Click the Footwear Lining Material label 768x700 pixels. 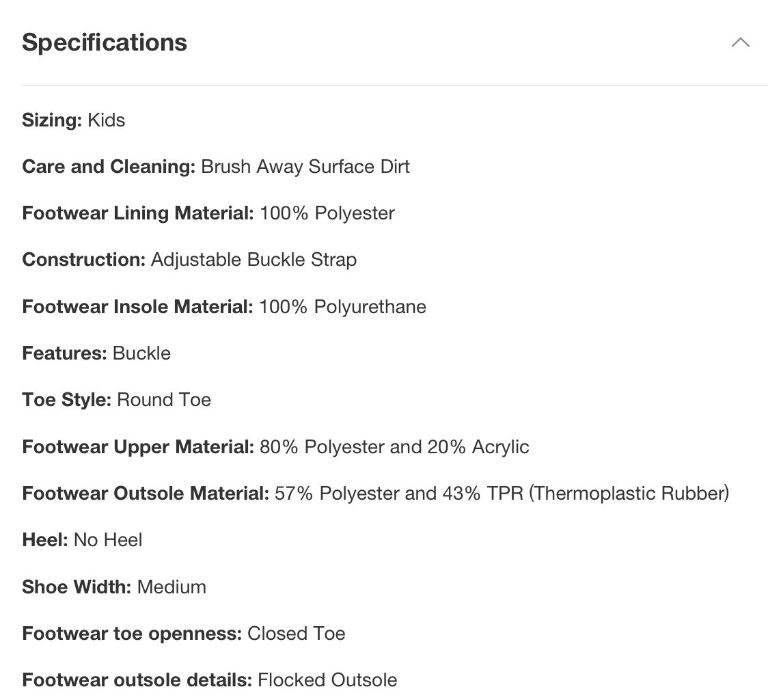(138, 213)
